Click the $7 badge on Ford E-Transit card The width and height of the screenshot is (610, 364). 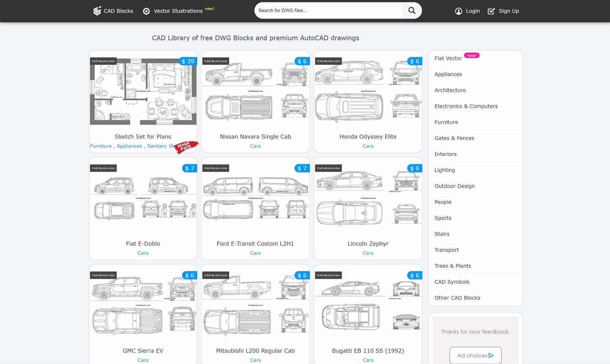pyautogui.click(x=302, y=168)
